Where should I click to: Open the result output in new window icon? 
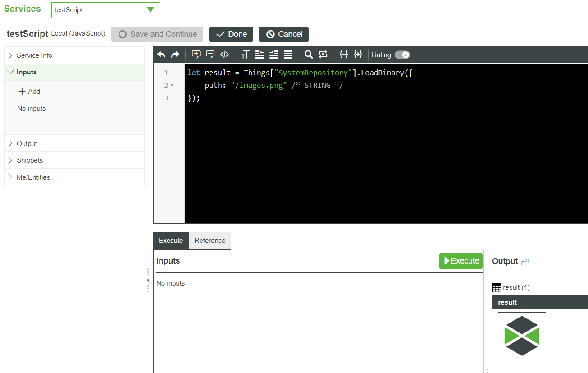click(524, 261)
